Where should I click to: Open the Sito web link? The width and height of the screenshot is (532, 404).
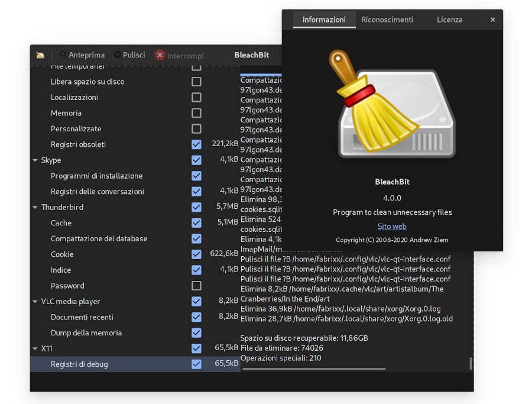[392, 227]
